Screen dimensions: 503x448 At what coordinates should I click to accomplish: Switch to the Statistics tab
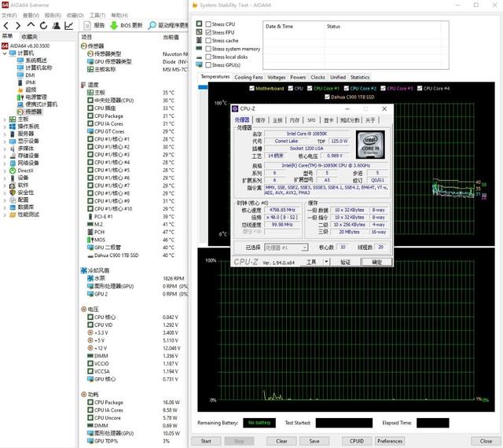pos(360,77)
